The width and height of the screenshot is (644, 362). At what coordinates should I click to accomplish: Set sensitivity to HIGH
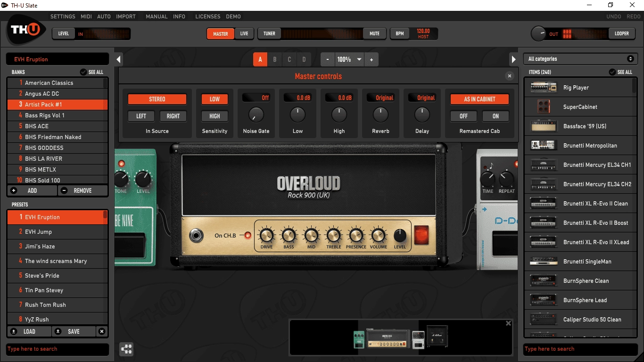[x=215, y=116]
